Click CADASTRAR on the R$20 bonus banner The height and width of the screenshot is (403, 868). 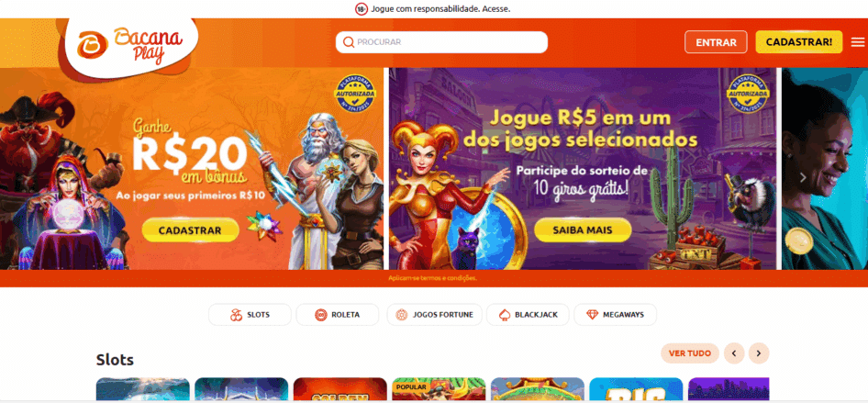pyautogui.click(x=190, y=230)
